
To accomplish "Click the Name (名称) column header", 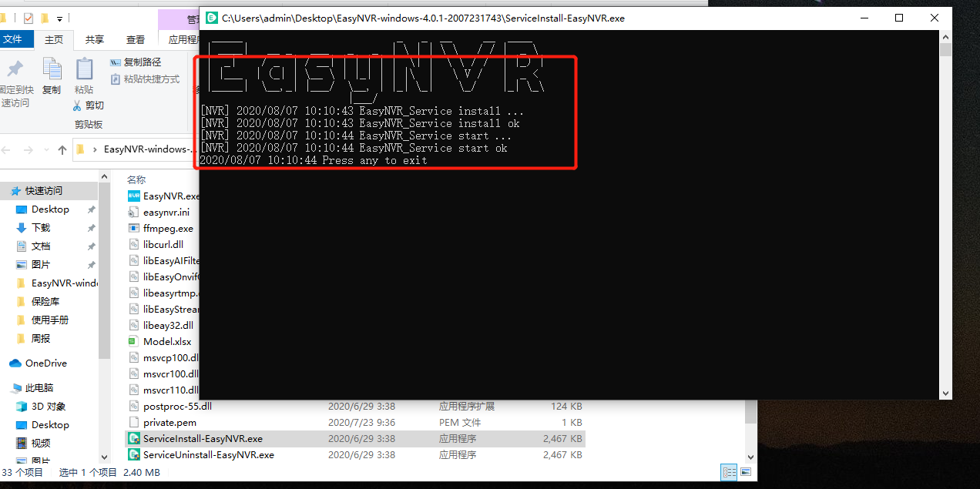I will point(136,179).
